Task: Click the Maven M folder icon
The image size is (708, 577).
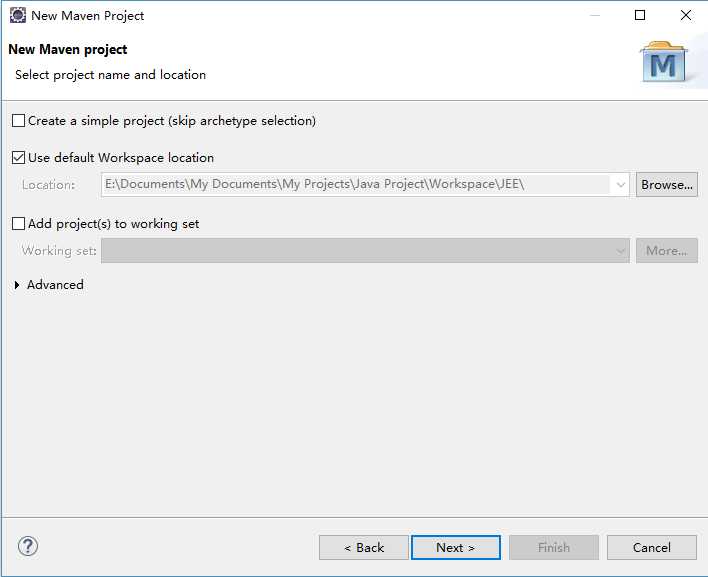Action: click(x=663, y=62)
